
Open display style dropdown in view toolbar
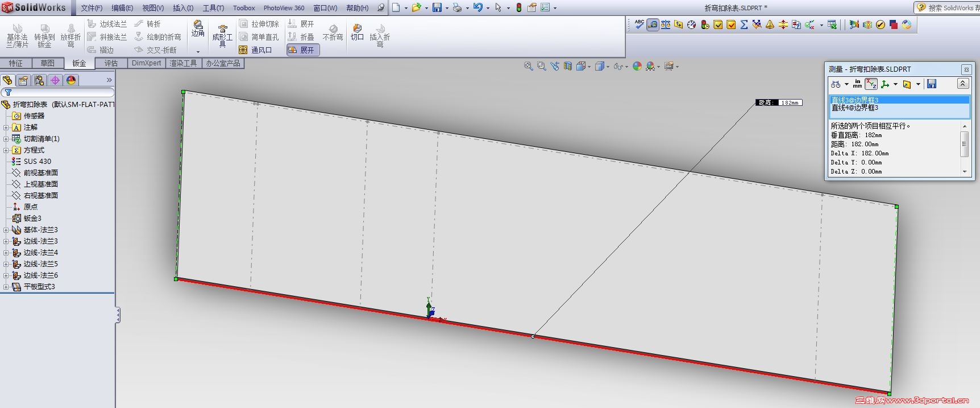click(x=608, y=67)
